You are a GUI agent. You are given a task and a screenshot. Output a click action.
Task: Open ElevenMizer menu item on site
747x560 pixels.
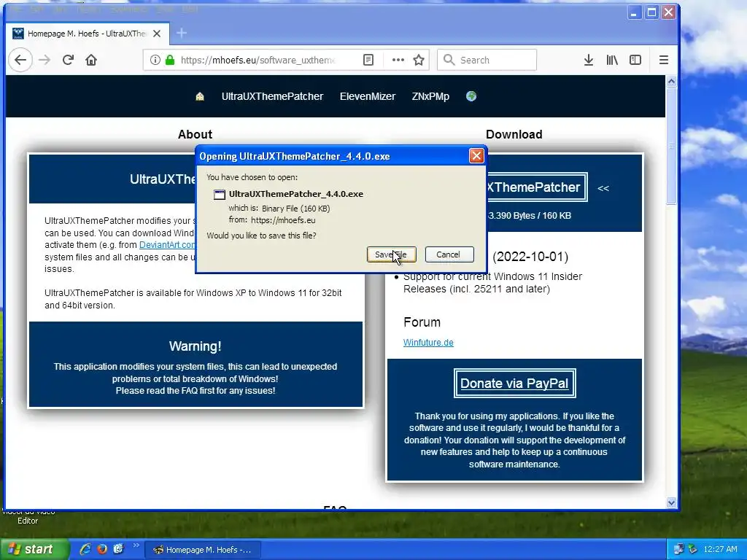click(368, 97)
